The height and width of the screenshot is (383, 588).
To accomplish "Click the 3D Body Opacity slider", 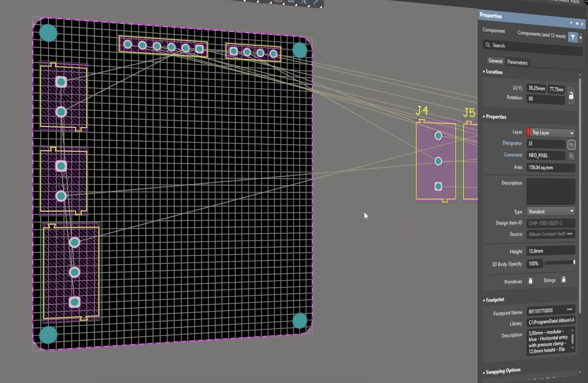I will coord(560,263).
